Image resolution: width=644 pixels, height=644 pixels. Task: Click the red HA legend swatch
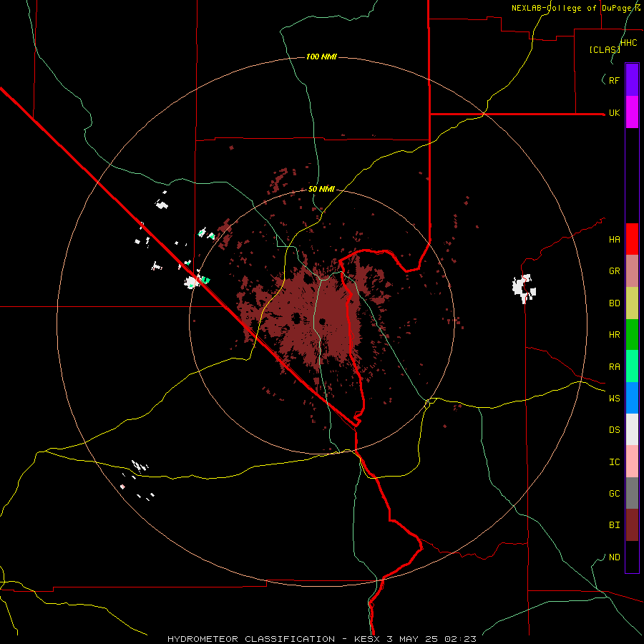pyautogui.click(x=632, y=239)
